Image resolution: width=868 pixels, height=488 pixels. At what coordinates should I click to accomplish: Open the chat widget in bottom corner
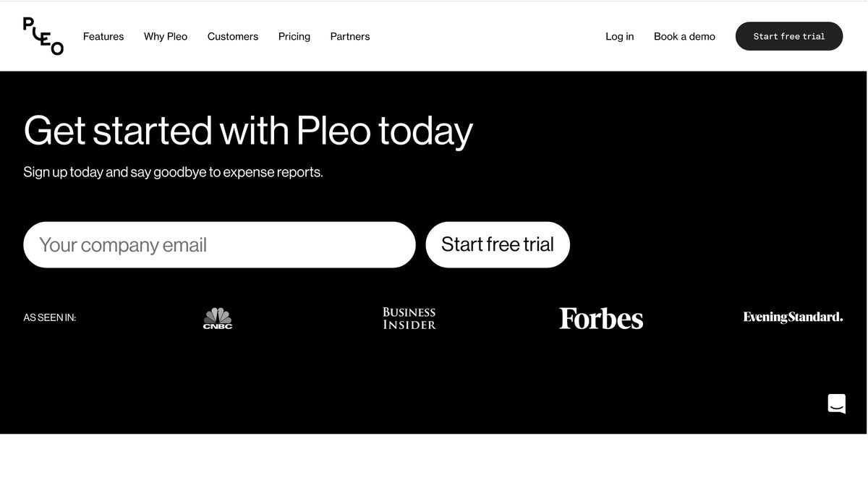click(x=836, y=403)
